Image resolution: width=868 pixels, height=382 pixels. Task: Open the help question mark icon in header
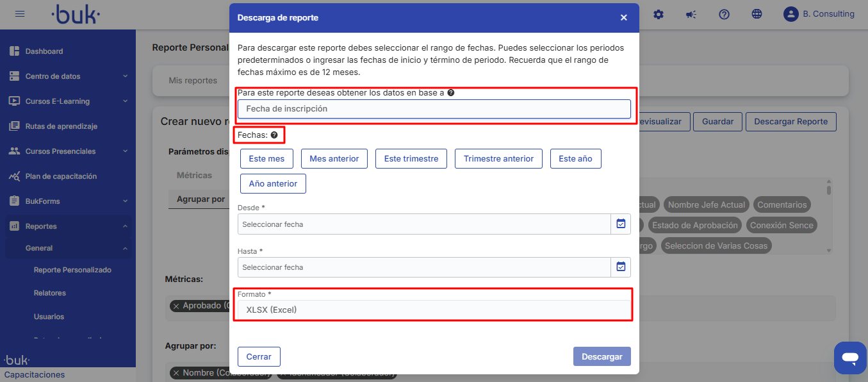tap(724, 14)
